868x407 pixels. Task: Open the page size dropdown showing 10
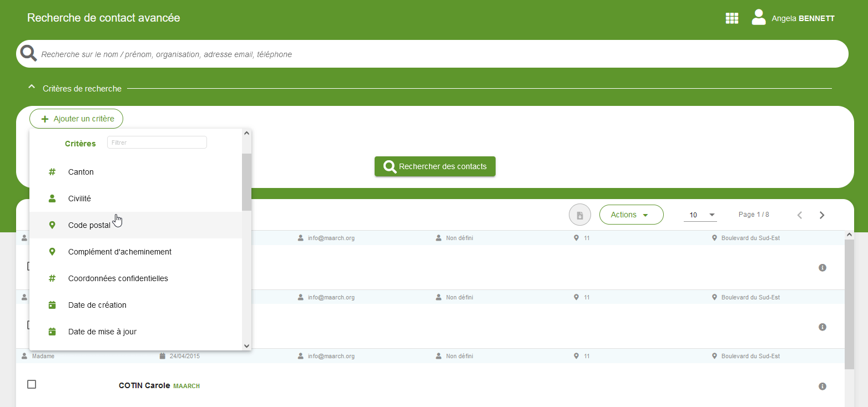click(700, 215)
